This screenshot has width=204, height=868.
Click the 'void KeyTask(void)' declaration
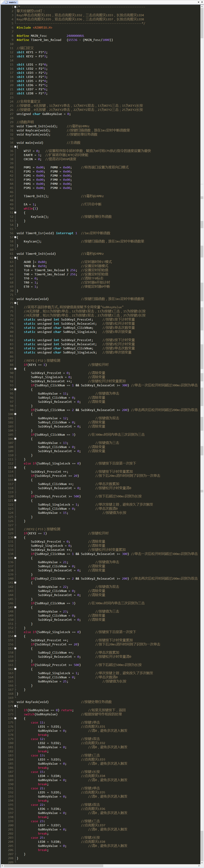point(33,702)
